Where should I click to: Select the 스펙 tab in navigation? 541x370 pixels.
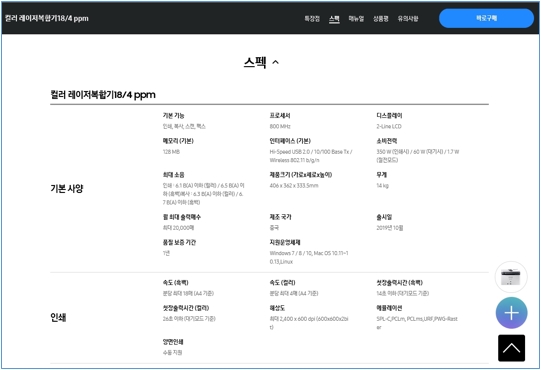coord(334,19)
